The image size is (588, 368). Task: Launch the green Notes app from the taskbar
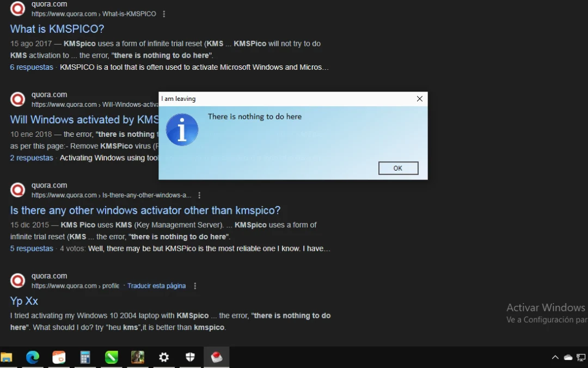click(x=111, y=357)
